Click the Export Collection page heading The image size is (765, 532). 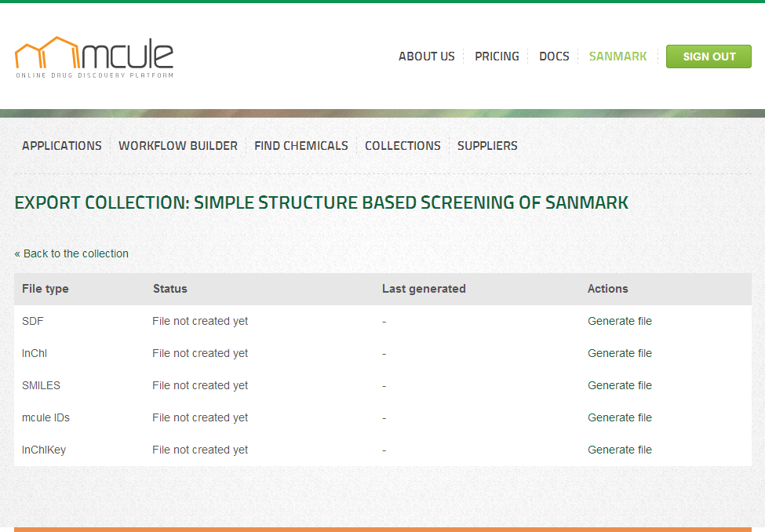click(322, 202)
